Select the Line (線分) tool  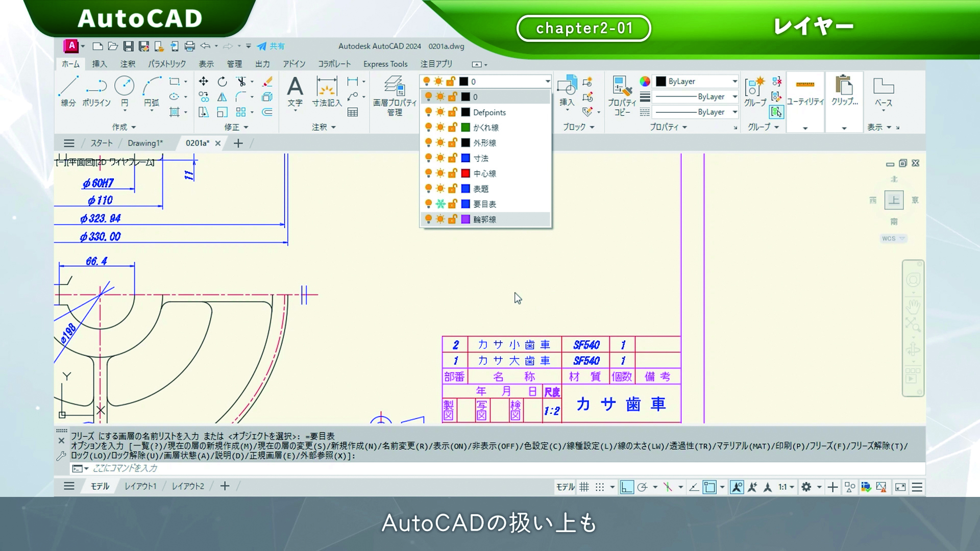coord(68,86)
